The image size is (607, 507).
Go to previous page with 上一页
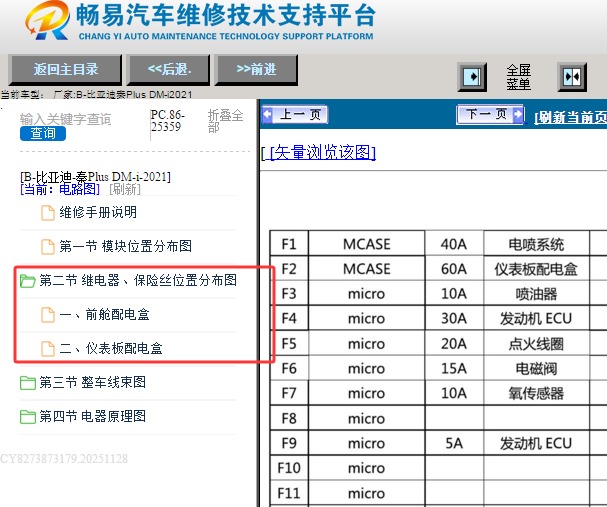pyautogui.click(x=295, y=115)
